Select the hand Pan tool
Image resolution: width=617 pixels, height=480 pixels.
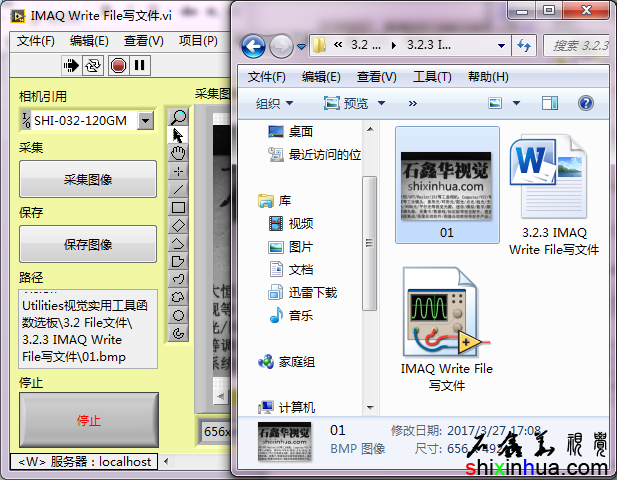coord(179,153)
